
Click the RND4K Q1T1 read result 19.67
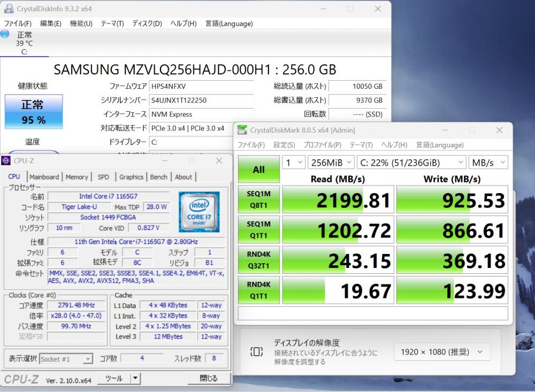point(338,290)
